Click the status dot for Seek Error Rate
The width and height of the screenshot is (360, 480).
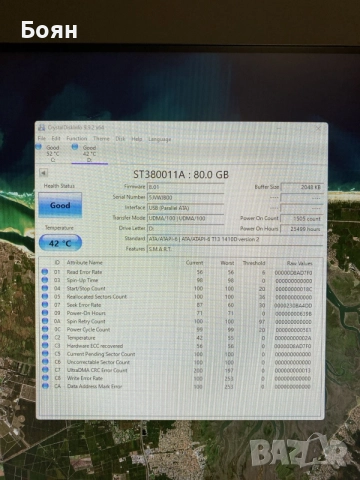click(x=45, y=305)
